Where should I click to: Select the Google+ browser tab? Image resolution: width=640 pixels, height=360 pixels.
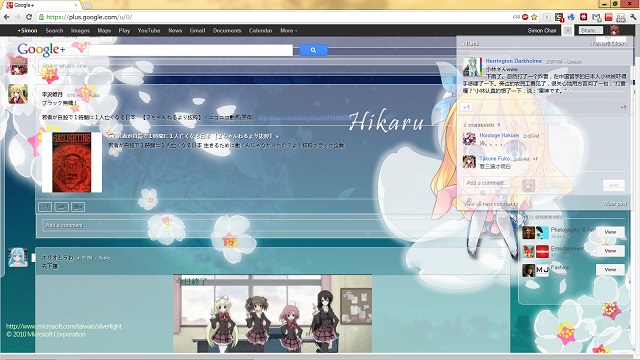[41, 5]
